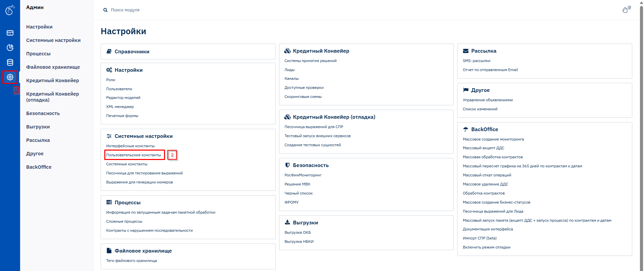Click the book icon next to Справочники
This screenshot has width=644, height=271.
(x=109, y=52)
